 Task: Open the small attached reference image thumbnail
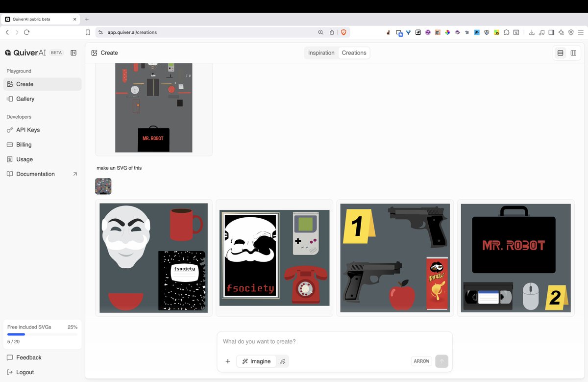(103, 186)
